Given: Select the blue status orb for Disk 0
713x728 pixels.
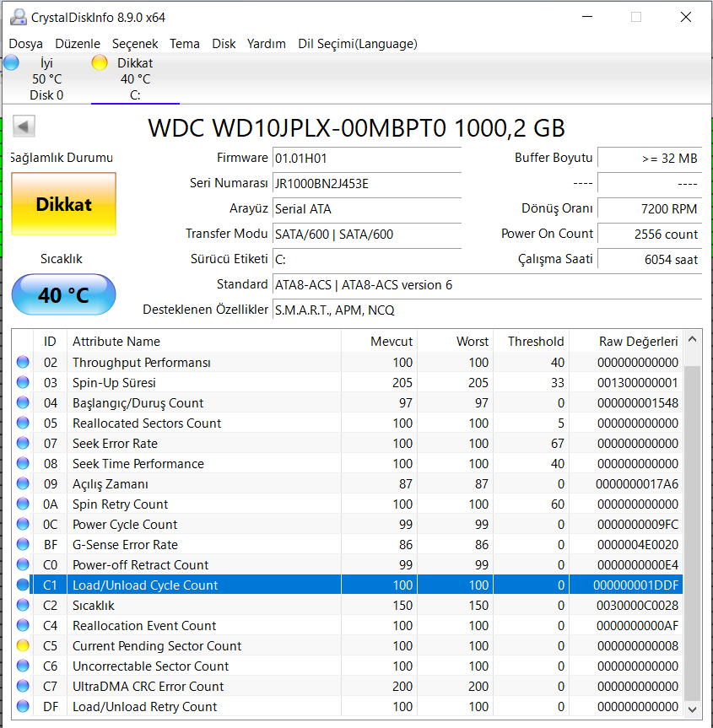Looking at the screenshot, I should pos(11,62).
